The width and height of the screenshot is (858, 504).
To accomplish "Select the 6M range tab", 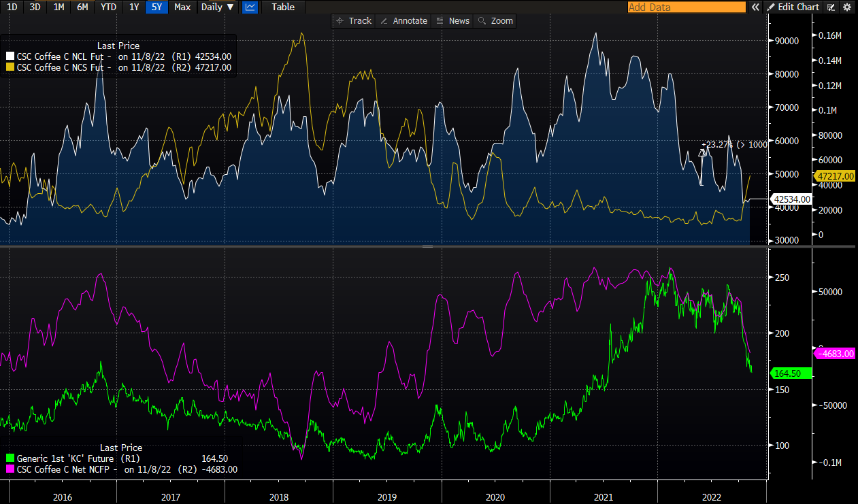I will point(82,7).
